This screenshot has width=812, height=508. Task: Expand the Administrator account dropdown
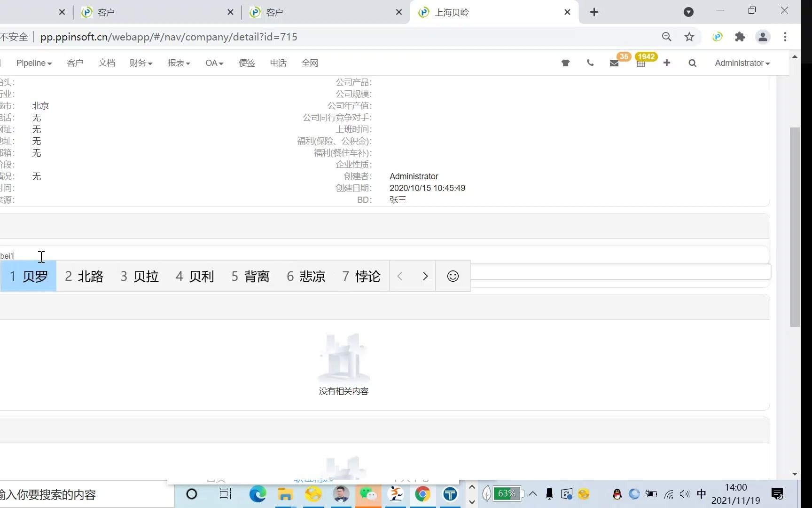(x=742, y=63)
